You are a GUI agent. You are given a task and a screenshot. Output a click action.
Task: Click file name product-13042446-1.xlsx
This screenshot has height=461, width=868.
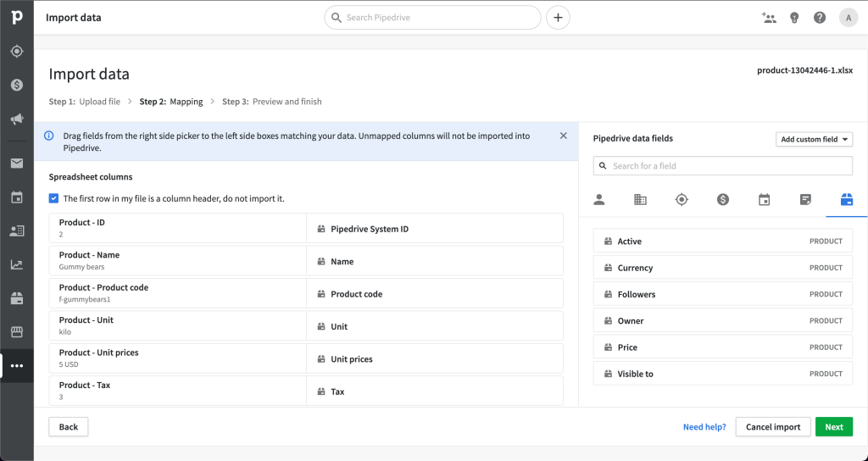805,70
